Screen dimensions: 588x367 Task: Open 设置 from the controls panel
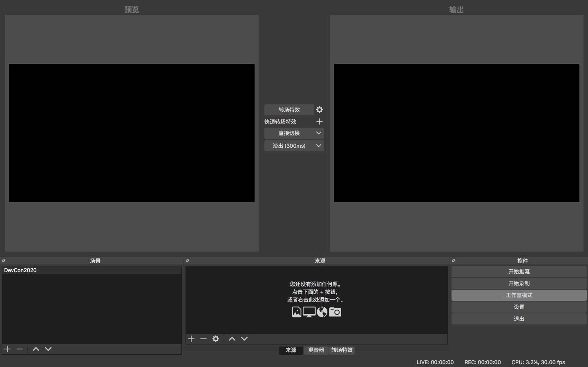pyautogui.click(x=519, y=307)
